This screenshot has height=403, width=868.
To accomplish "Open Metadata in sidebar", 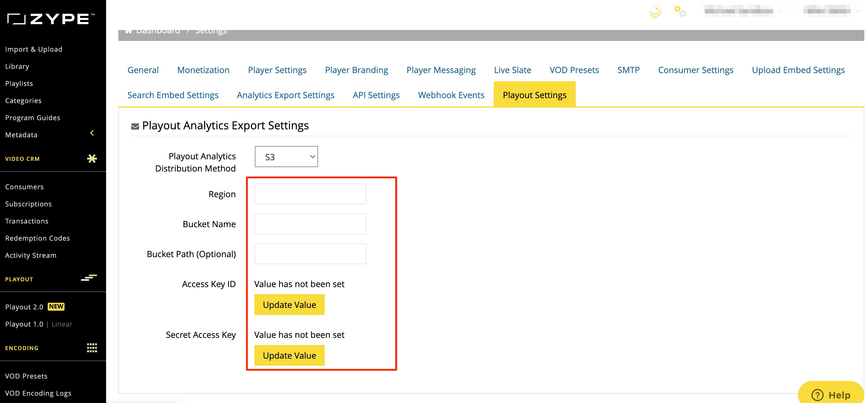I will [21, 135].
